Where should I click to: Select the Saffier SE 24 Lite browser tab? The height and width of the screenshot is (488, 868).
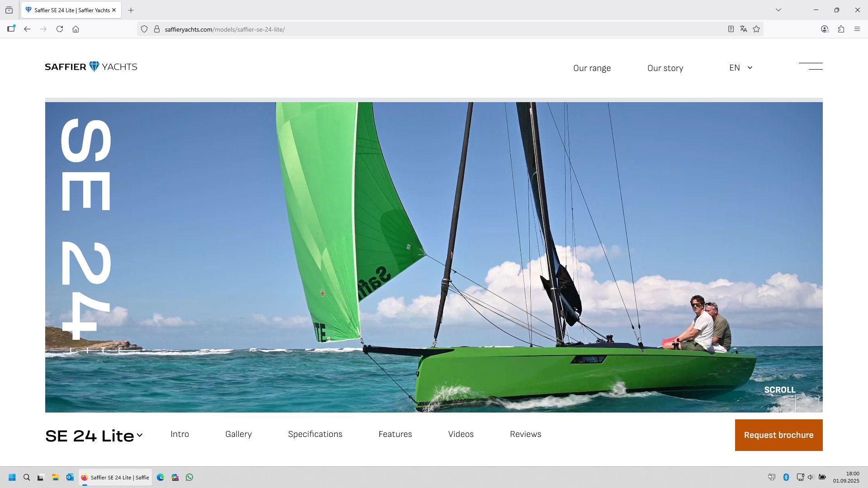tap(71, 10)
